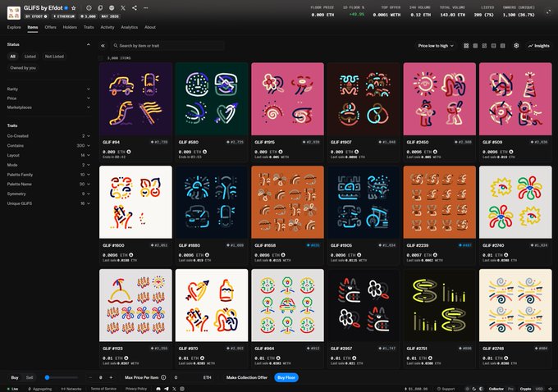
Task: Expand the Price filter
Action: pos(48,98)
